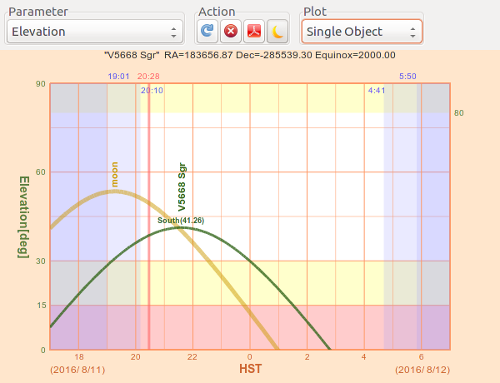Click the (2016/ 8/11) start date label
Screen dimensions: 500x383
[x=78, y=370]
